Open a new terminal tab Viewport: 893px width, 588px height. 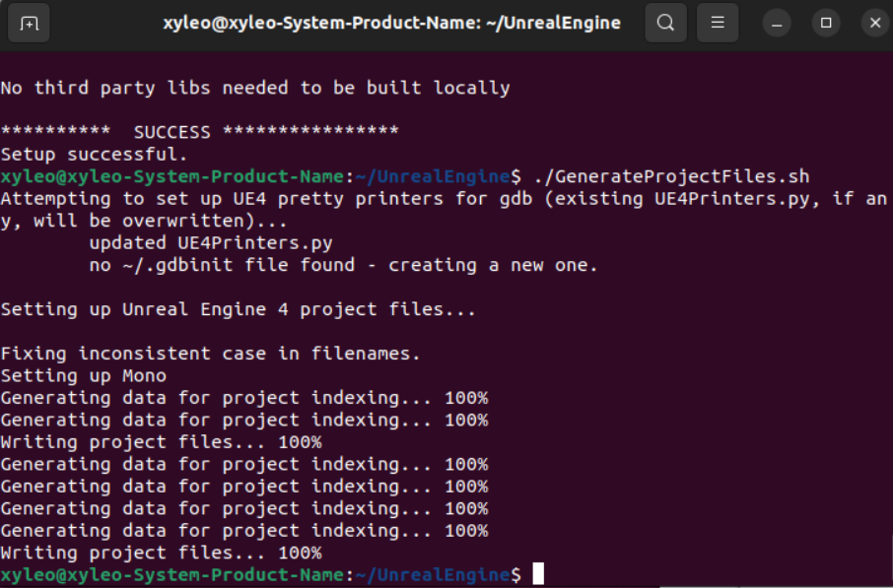pos(30,23)
